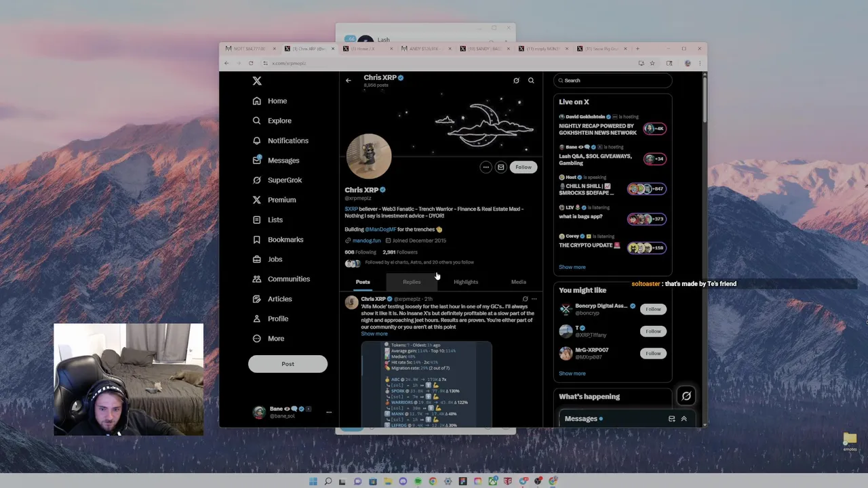The height and width of the screenshot is (488, 868).
Task: Open the 608 Following list
Action: coord(360,252)
